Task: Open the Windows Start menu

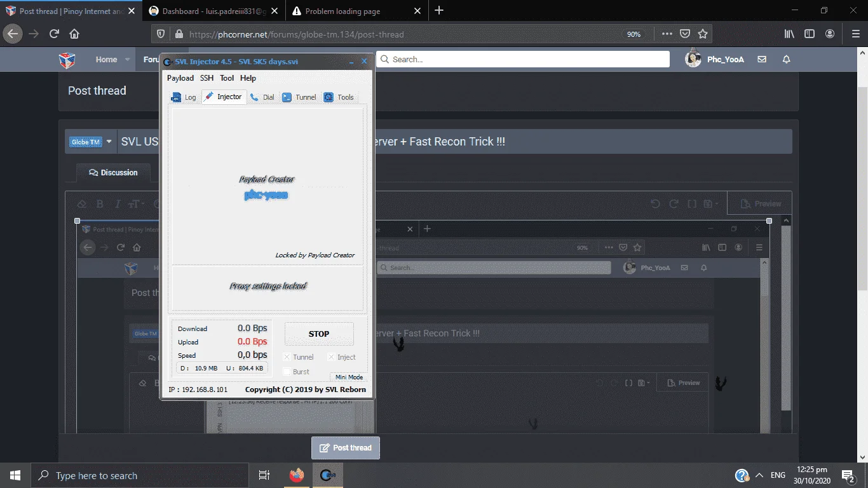Action: click(15, 475)
